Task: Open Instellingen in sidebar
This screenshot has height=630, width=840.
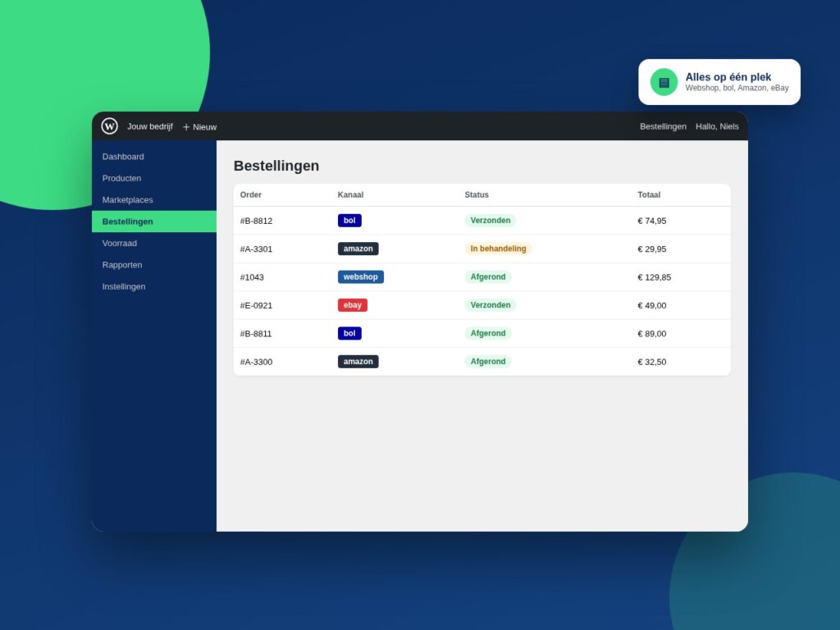Action: 154,286
